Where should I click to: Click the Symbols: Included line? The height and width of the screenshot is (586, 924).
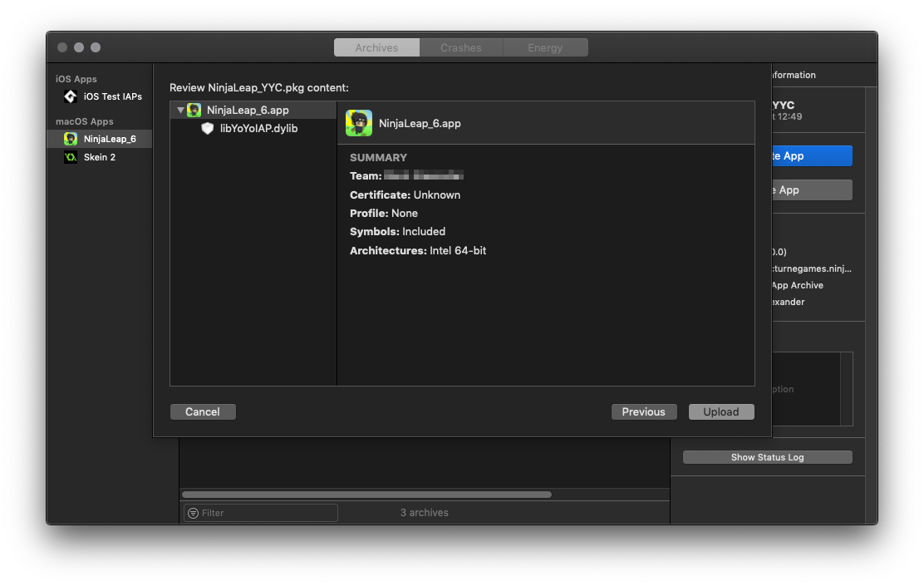pos(397,231)
